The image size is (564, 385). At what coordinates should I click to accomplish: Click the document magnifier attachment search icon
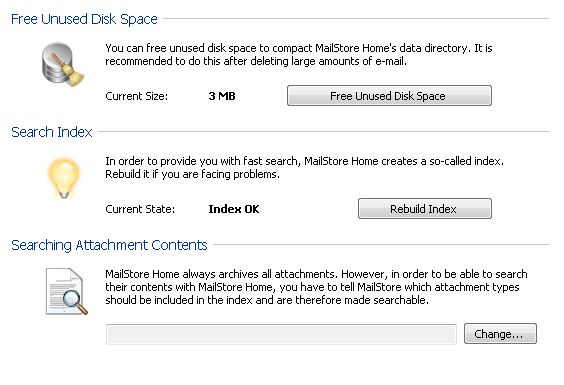[x=67, y=291]
